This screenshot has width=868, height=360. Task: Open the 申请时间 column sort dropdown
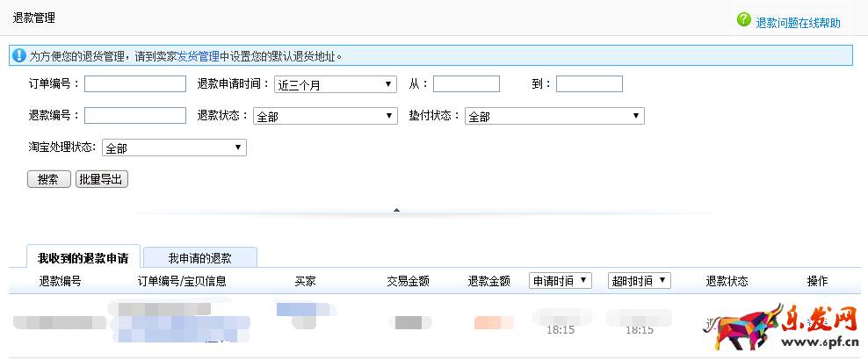[x=561, y=280]
